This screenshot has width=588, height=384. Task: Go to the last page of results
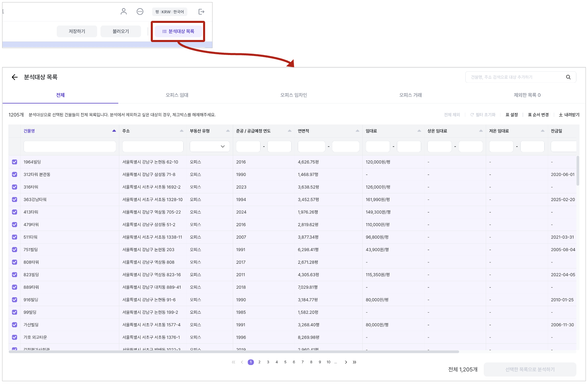(x=355, y=362)
